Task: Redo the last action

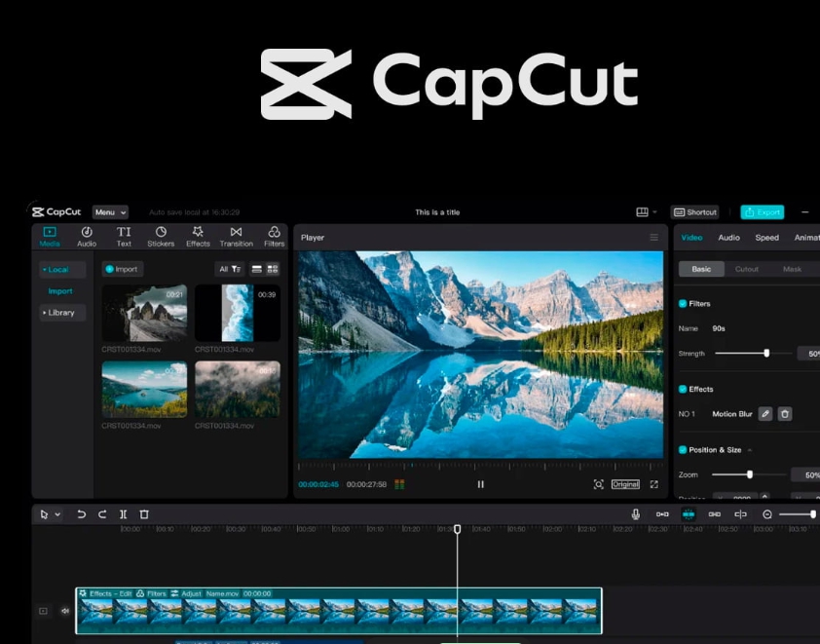Action: (102, 514)
